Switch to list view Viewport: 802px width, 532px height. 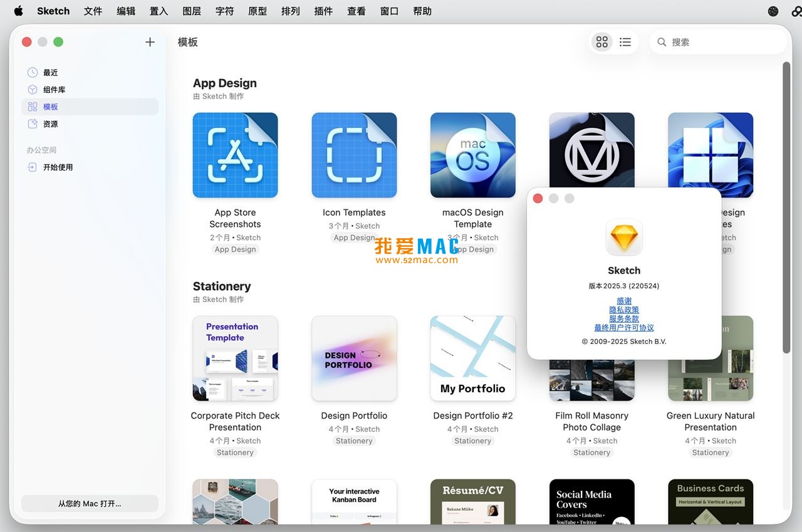pyautogui.click(x=625, y=41)
